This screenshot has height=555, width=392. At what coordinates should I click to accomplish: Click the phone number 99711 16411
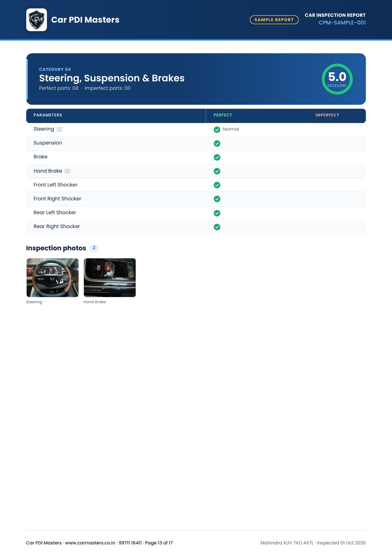click(x=130, y=543)
